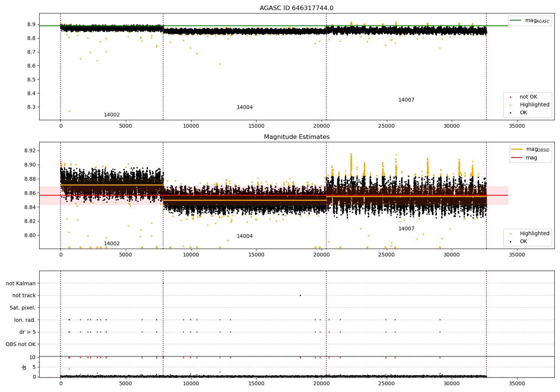
Task: Click the mag AGASC legend entry
Action: click(530, 21)
